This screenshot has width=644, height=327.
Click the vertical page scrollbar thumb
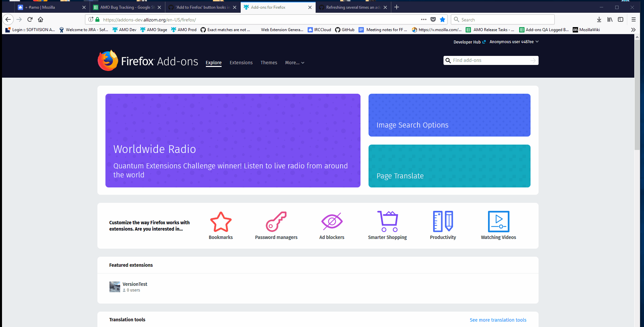(x=637, y=95)
